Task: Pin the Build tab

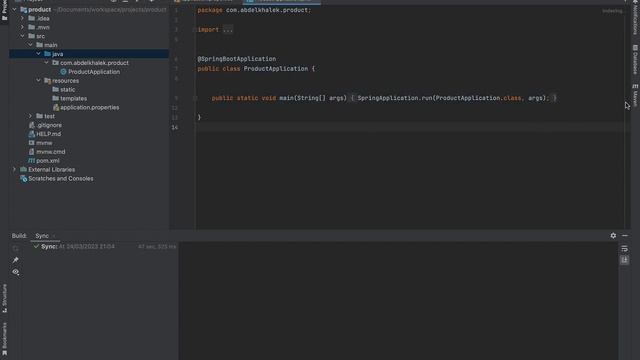Action: pyautogui.click(x=16, y=260)
